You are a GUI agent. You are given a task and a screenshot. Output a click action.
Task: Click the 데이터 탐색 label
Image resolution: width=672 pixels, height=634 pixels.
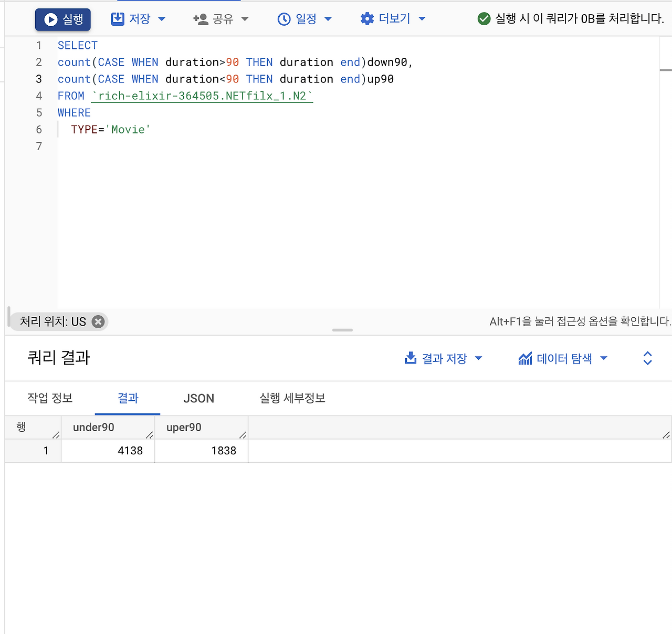pyautogui.click(x=564, y=358)
